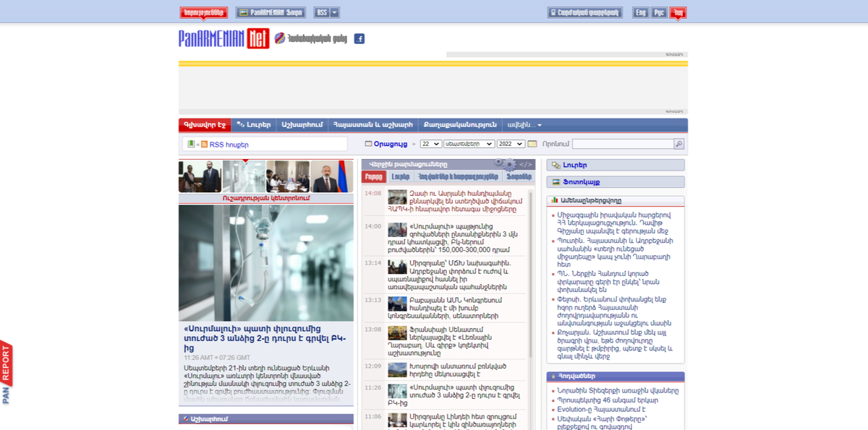The image size is (868, 430).
Task: Click the orange RSS feed icon
Action: tap(204, 145)
